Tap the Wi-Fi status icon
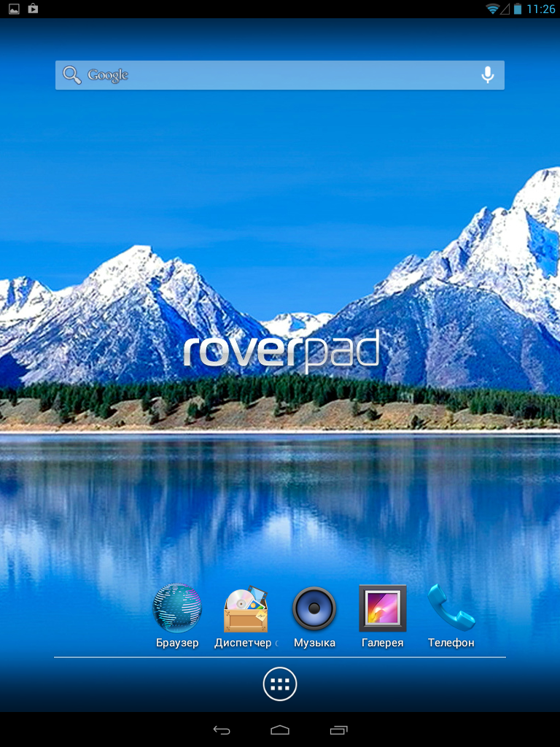 (492, 9)
